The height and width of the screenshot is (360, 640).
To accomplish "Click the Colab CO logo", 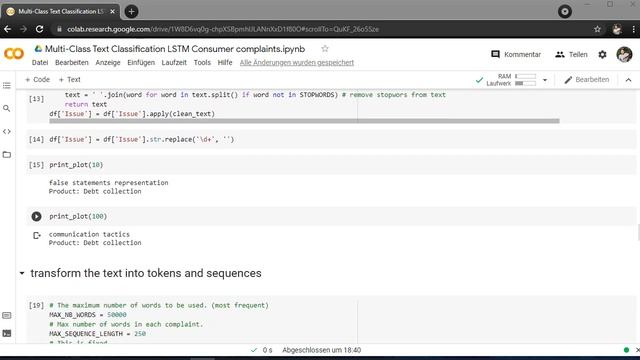I will pyautogui.click(x=14, y=54).
